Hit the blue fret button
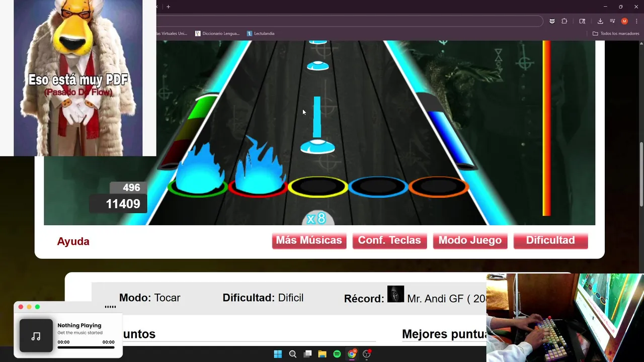Image resolution: width=644 pixels, height=362 pixels. pyautogui.click(x=378, y=187)
